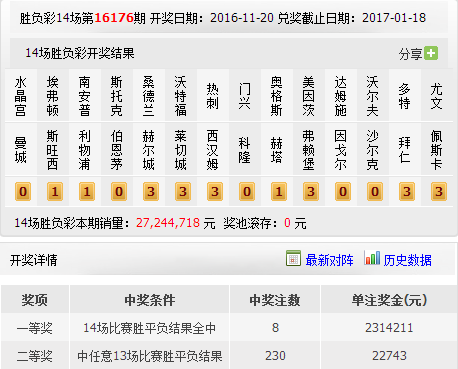Click away team 弗赖堡
Screen dimensions: 458x369
309,150
